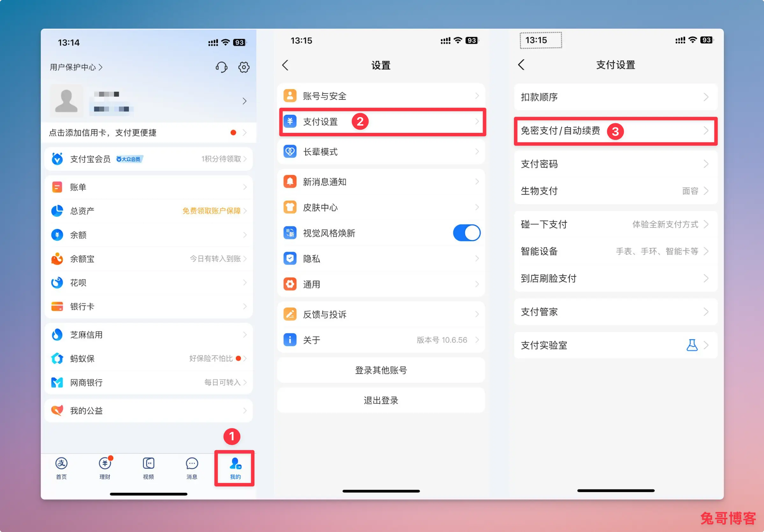This screenshot has width=764, height=532.
Task: Open 皮肤中心 icon
Action: point(290,207)
